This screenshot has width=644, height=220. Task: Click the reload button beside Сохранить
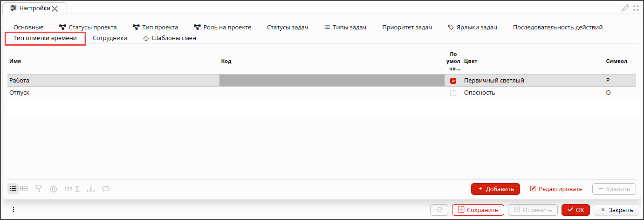[439, 210]
